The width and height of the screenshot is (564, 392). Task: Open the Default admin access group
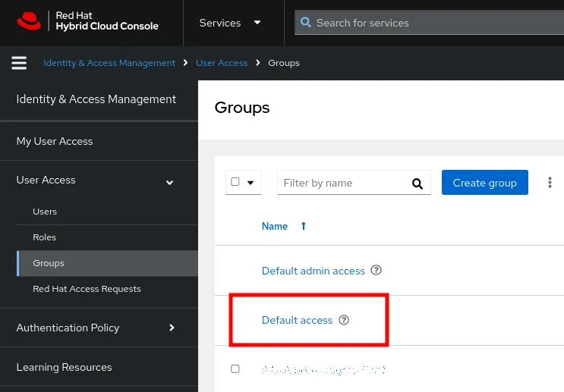click(x=313, y=271)
